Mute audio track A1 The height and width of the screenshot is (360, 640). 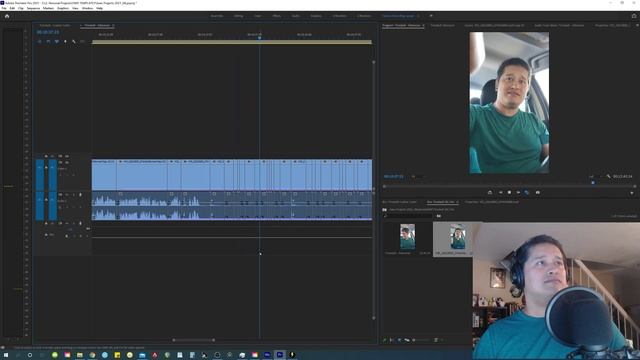(67, 195)
